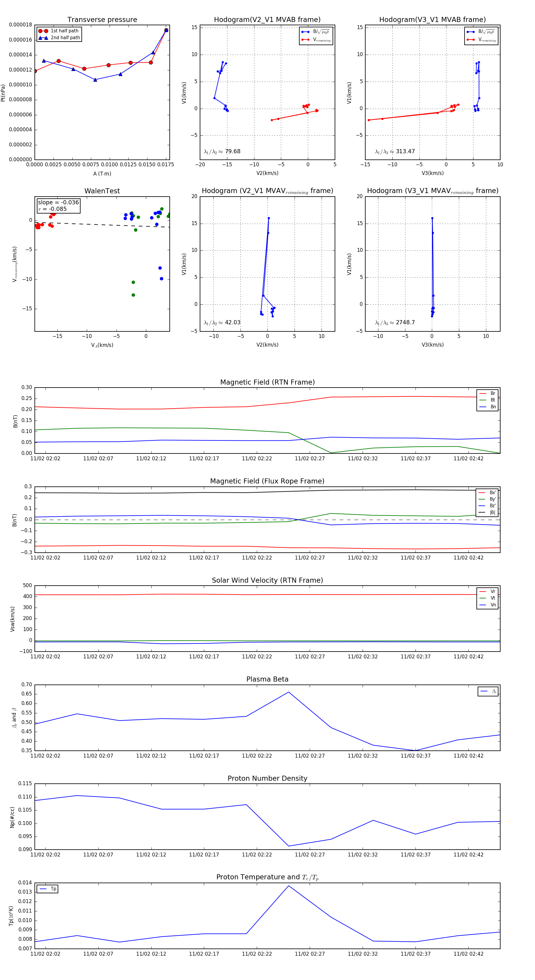Click the "Solar Wind Velocity (RTN Frame)" title
Screen dimensions: 535x980
click(x=267, y=581)
